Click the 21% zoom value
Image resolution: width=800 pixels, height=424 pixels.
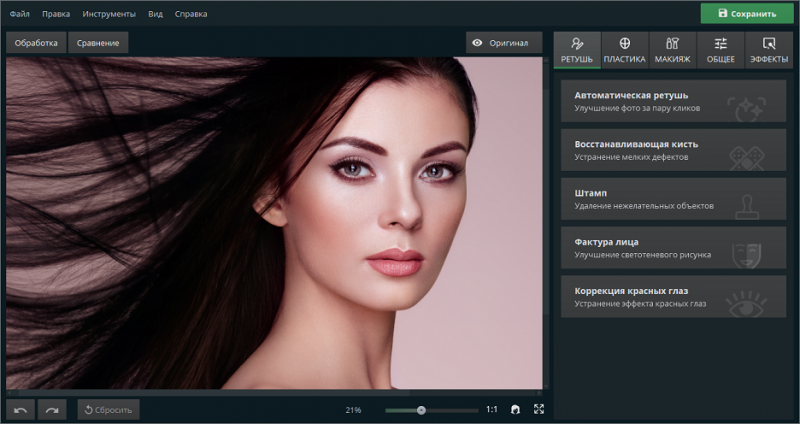pyautogui.click(x=353, y=410)
